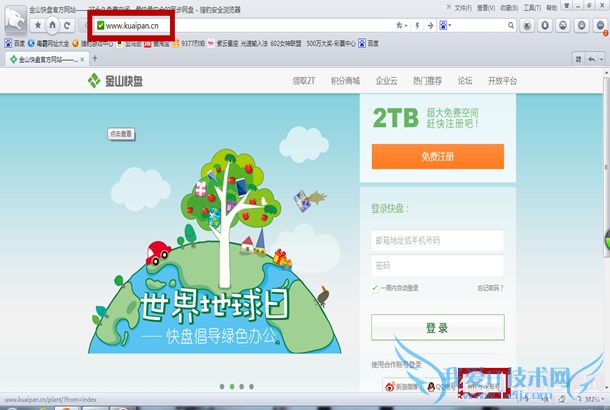Toggle the one-week auto login checkbox

[x=375, y=288]
